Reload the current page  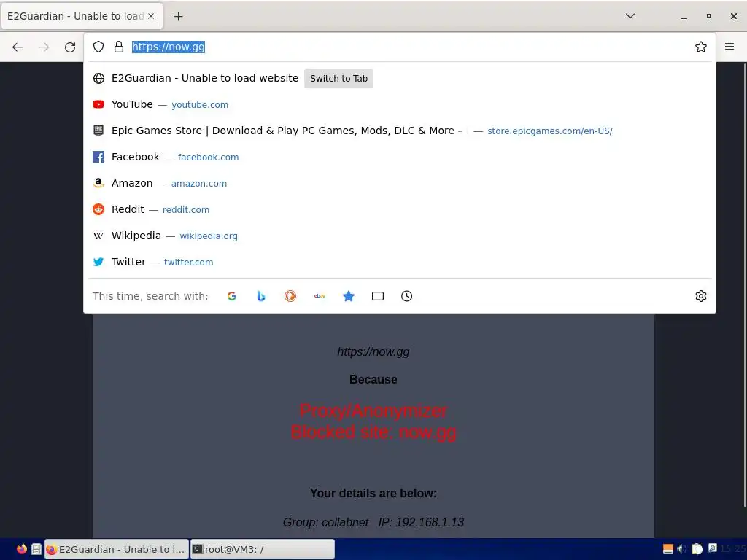[70, 47]
